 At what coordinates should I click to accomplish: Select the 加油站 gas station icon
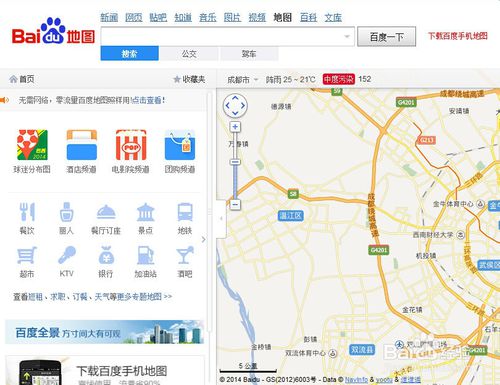(x=146, y=255)
